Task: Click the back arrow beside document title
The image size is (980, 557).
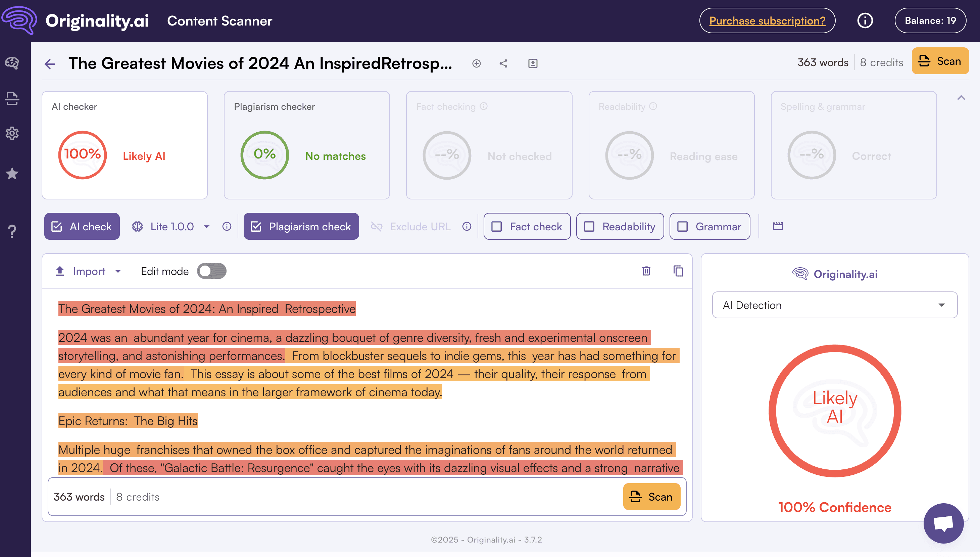Action: coord(50,63)
